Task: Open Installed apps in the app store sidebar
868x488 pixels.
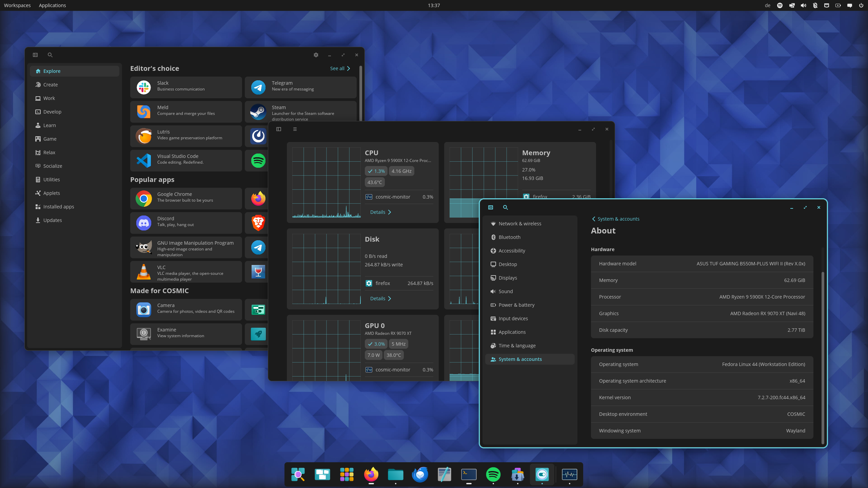Action: tap(75, 207)
